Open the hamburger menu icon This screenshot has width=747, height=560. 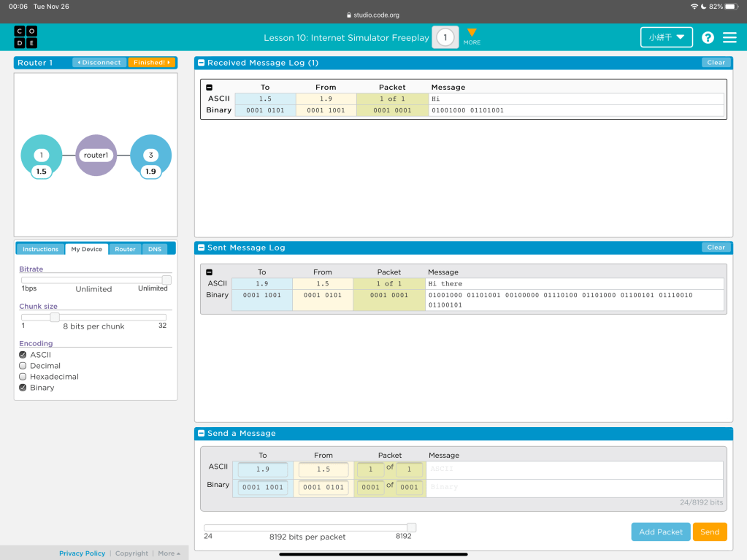pyautogui.click(x=729, y=37)
